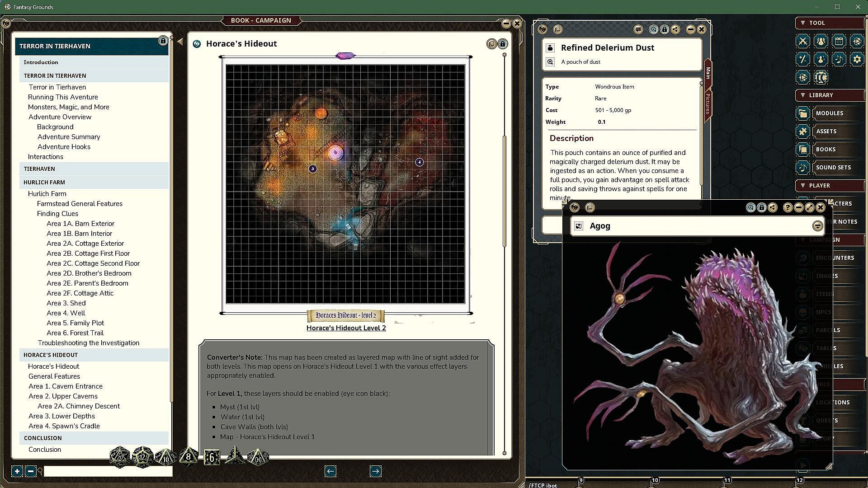Open the Modifiers plus-minus tool
868x488 pixels.
tap(802, 59)
